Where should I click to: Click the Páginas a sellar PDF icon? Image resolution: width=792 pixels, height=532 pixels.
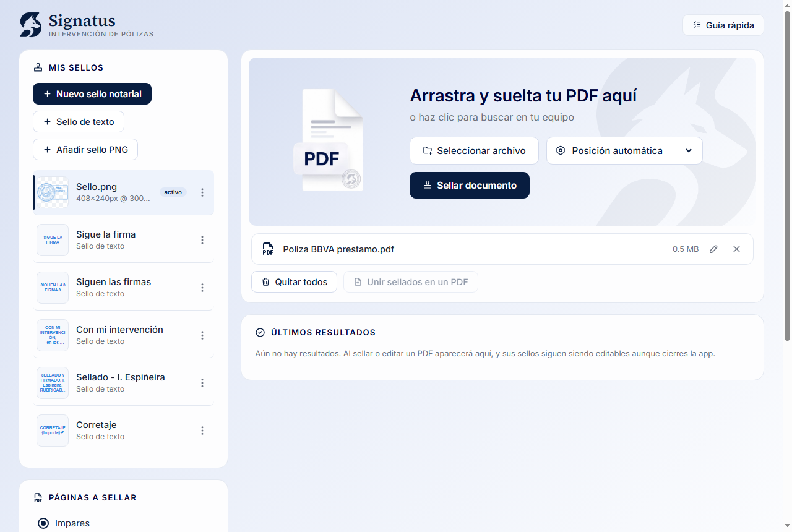click(38, 497)
